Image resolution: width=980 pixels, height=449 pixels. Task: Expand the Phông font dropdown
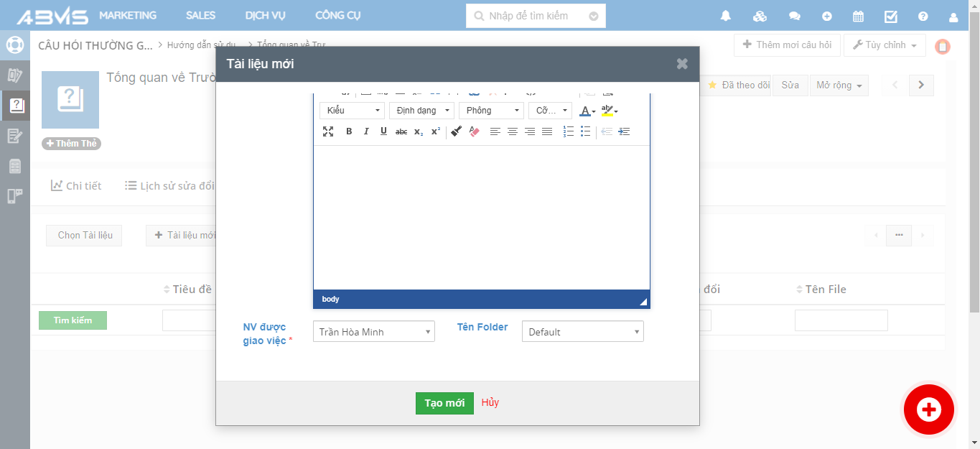click(492, 111)
